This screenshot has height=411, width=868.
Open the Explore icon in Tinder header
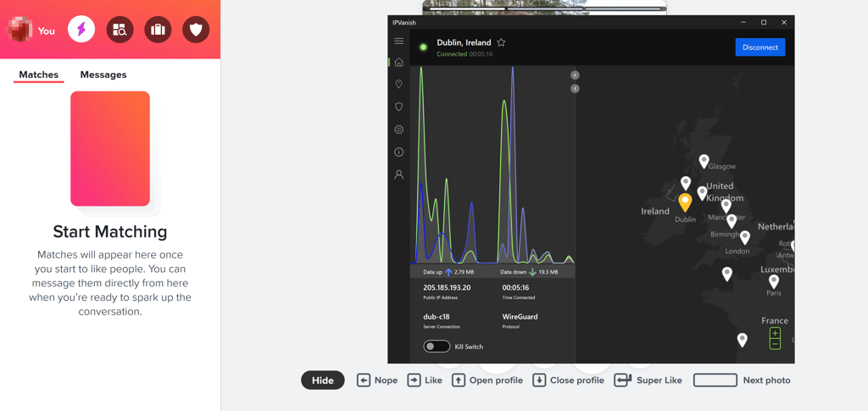click(120, 30)
